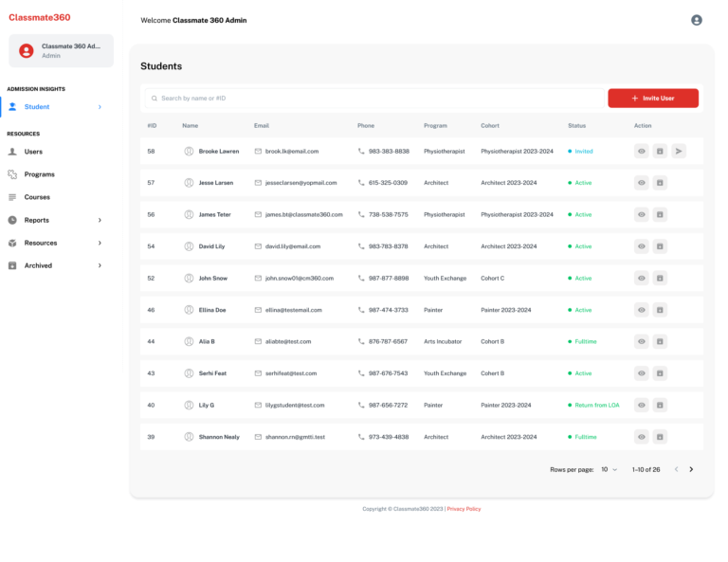Focus the Search by name or #ID field

(x=374, y=98)
